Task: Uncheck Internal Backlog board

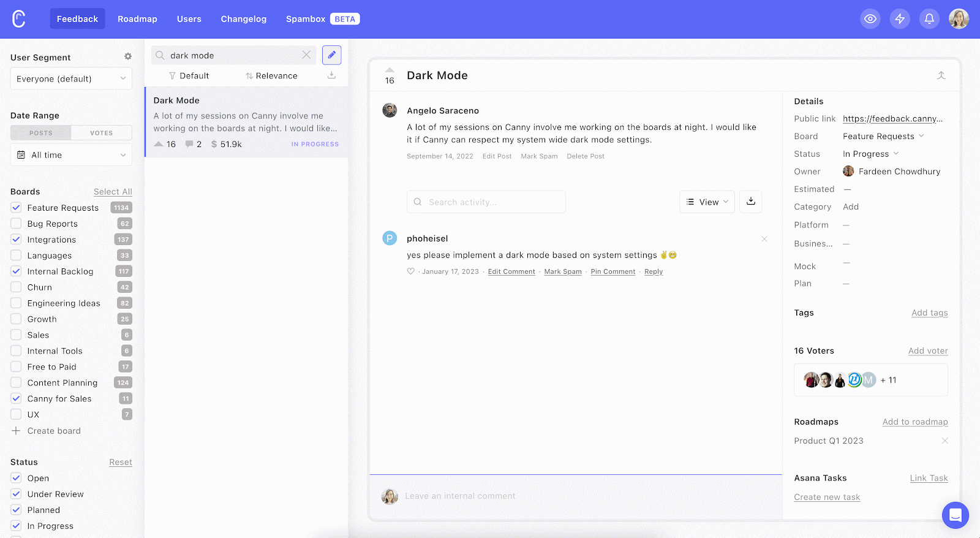Action: tap(16, 271)
